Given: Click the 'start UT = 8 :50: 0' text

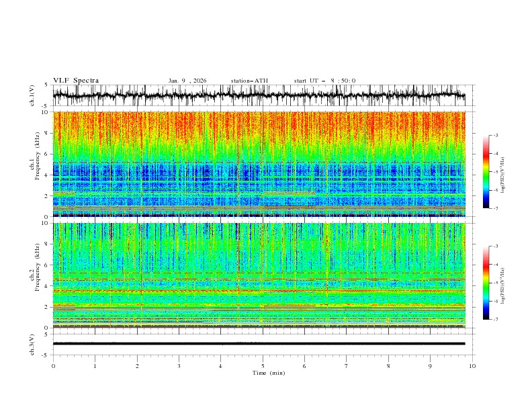Looking at the screenshot, I should pyautogui.click(x=324, y=81).
